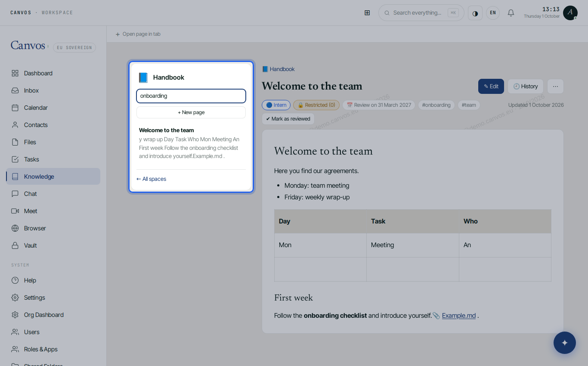Filter by the #onboarding tag
Viewport: 588px width, 366px height.
pos(436,105)
